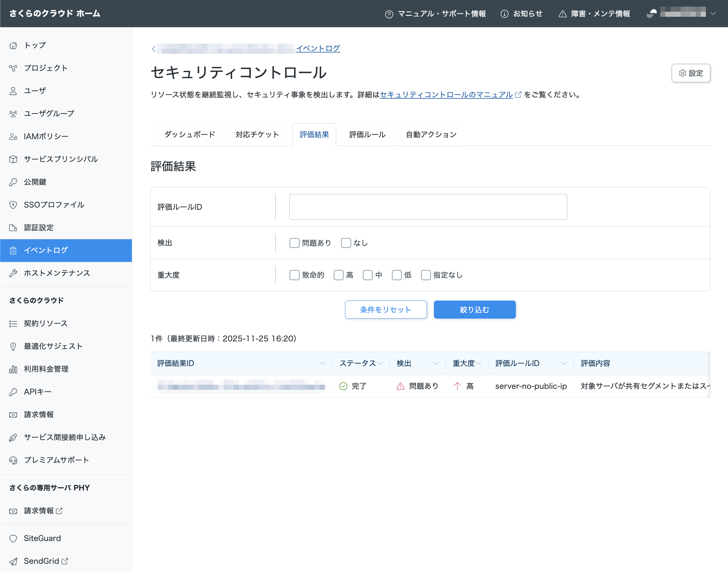728x572 pixels.
Task: Expand the 評価結果ID column dropdown chevron
Action: coord(322,364)
